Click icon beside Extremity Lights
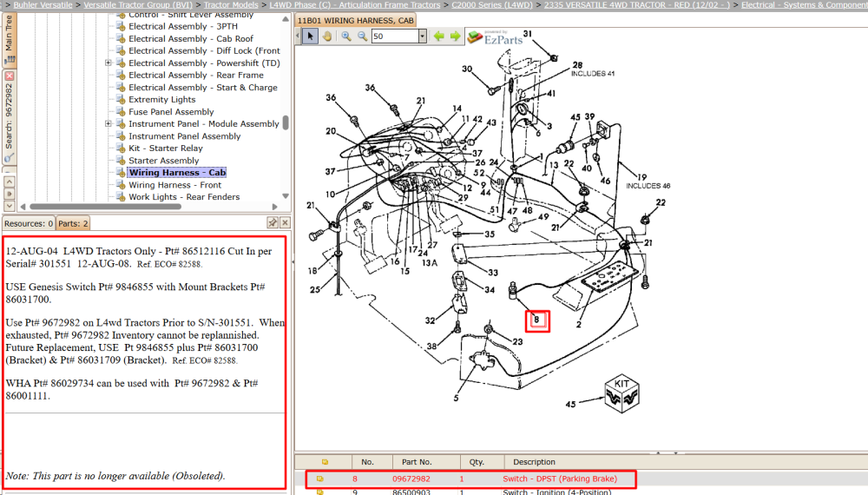This screenshot has width=868, height=495. [x=122, y=99]
